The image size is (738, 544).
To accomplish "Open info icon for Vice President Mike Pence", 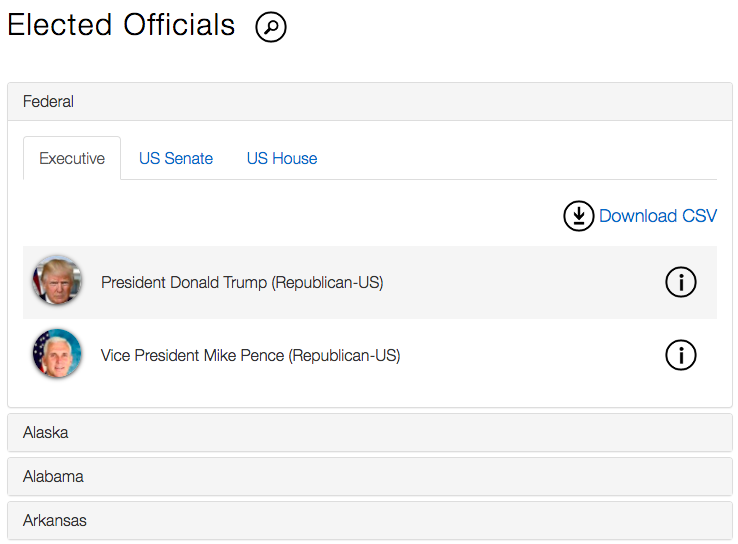I will pos(681,355).
